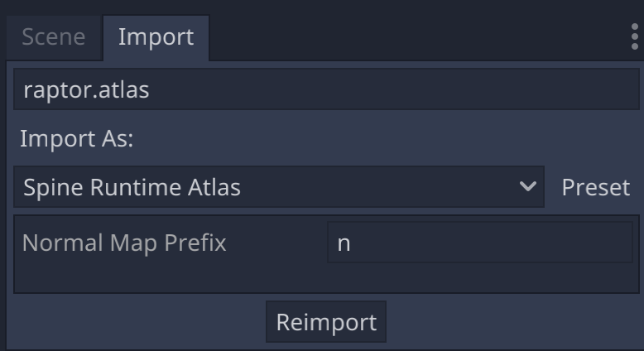Click the chevron arrow of the importer dropdown
This screenshot has width=644, height=351.
point(527,187)
